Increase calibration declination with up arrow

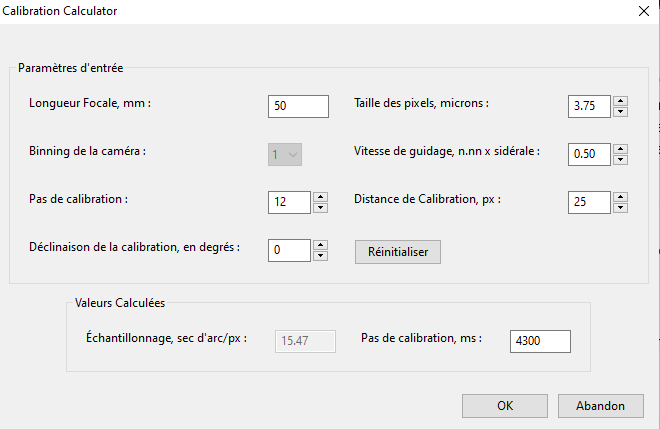320,244
